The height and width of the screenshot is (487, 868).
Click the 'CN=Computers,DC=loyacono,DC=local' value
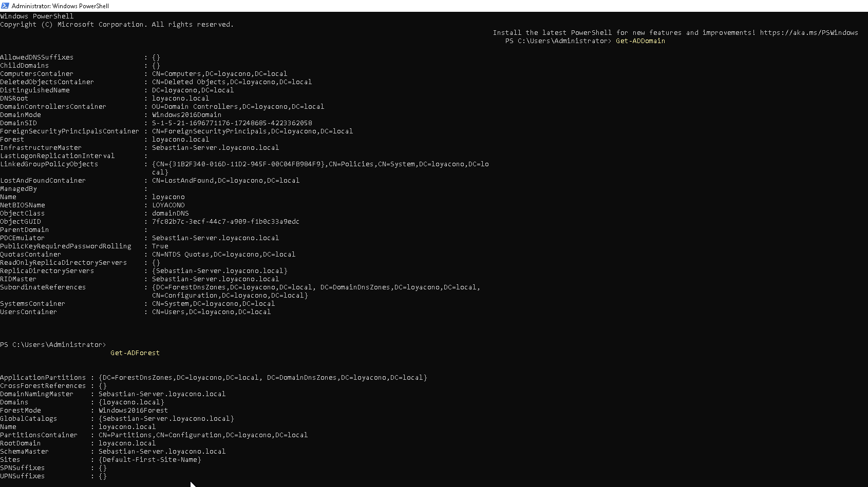point(219,74)
